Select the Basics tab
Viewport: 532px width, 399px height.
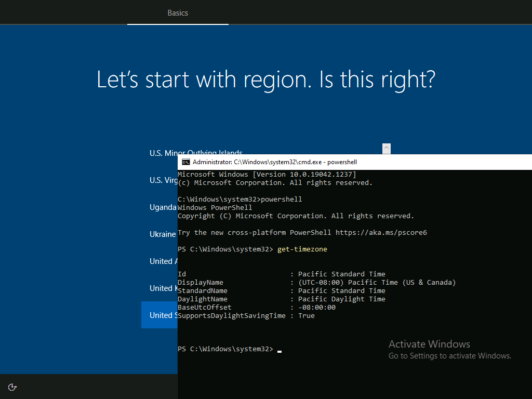[x=178, y=13]
